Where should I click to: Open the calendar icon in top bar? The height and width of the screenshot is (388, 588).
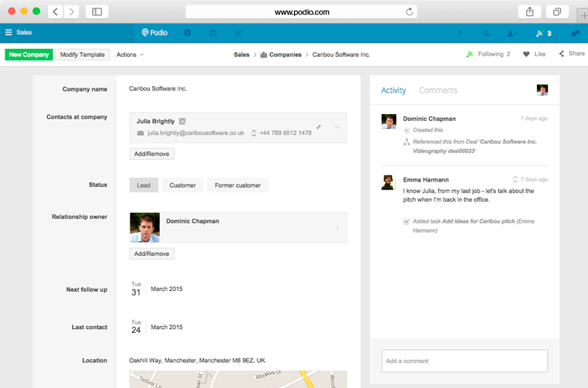click(213, 33)
